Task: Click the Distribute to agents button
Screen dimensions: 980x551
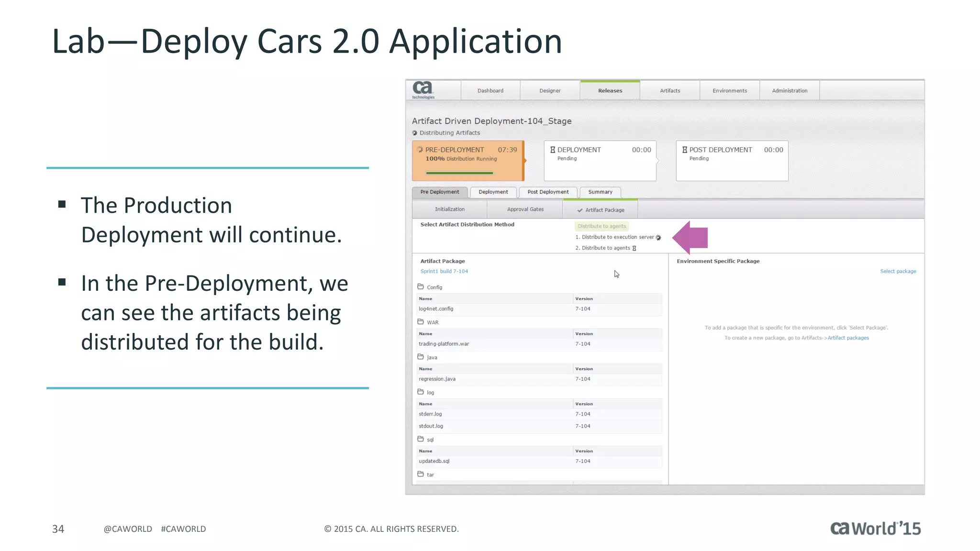Action: pyautogui.click(x=601, y=226)
